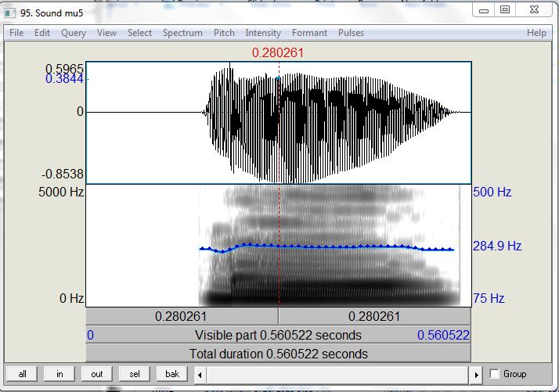The image size is (559, 392).
Task: Open the View menu
Action: pos(106,33)
